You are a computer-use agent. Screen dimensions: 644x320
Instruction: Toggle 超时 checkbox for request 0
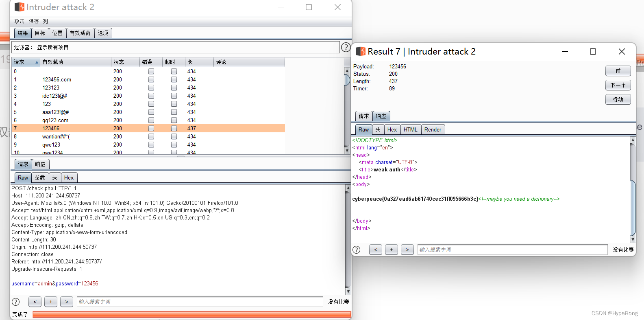(x=174, y=71)
